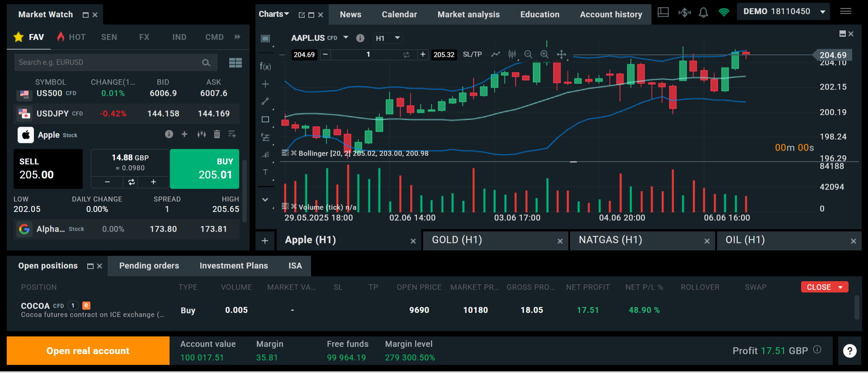Viewport: 868px width, 373px height.
Task: Select line chart type icon
Action: 496,54
